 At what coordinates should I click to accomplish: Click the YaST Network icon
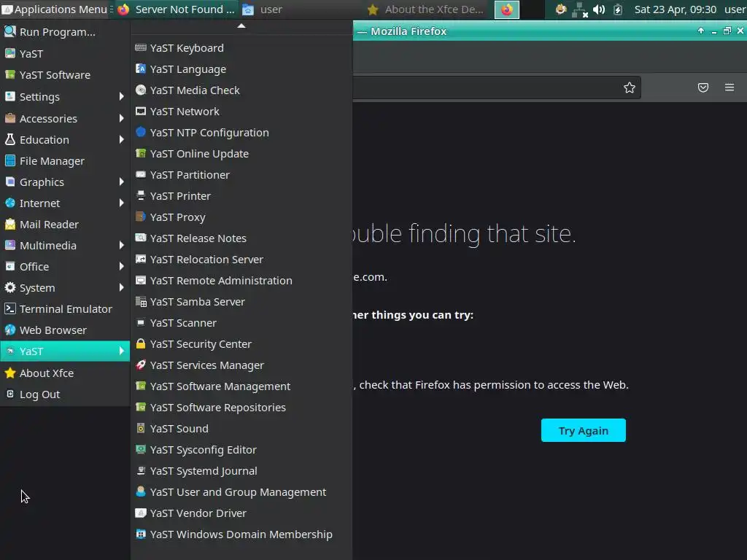tap(141, 112)
